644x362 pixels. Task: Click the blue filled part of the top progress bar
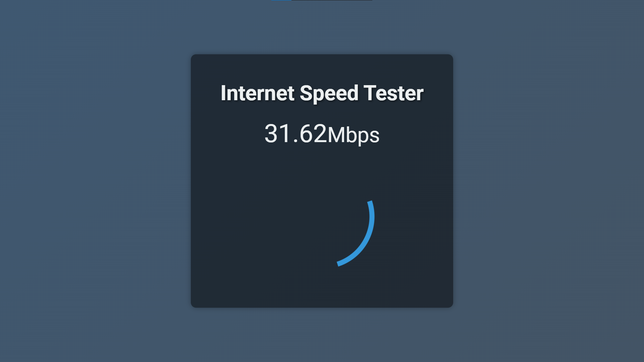coord(281,0)
